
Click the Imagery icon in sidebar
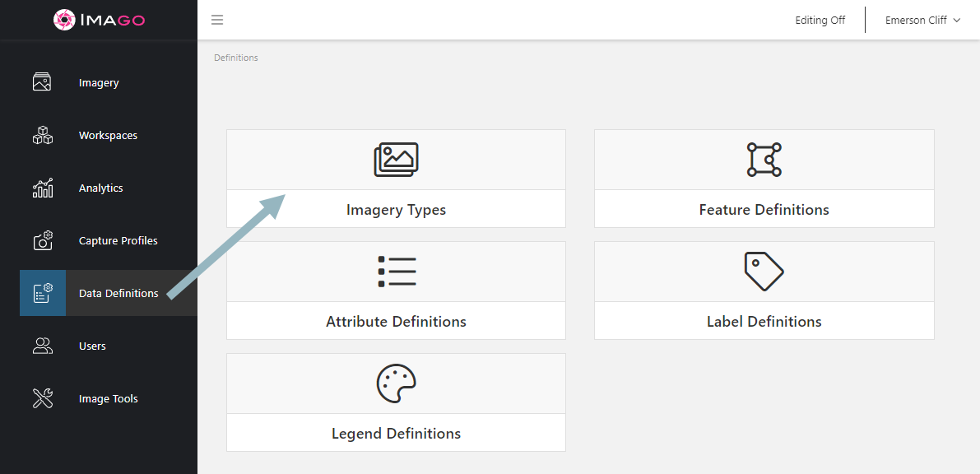42,82
